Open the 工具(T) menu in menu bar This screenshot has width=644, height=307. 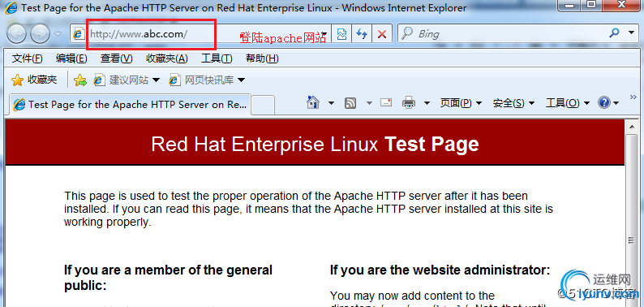(x=217, y=58)
